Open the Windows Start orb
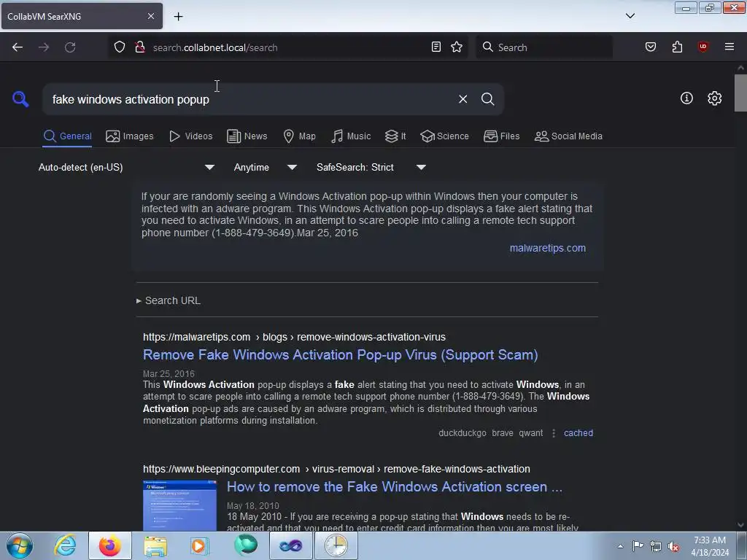Image resolution: width=747 pixels, height=560 pixels. [x=19, y=545]
